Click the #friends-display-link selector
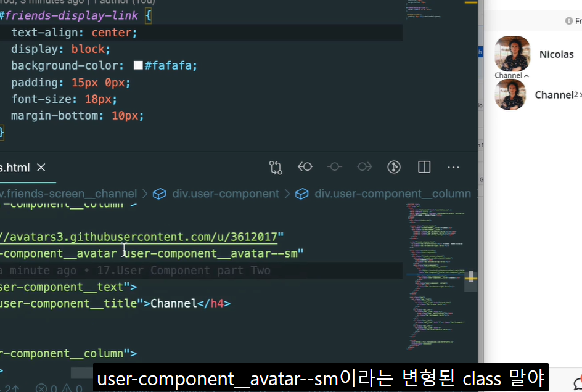The image size is (582, 392). tap(69, 15)
